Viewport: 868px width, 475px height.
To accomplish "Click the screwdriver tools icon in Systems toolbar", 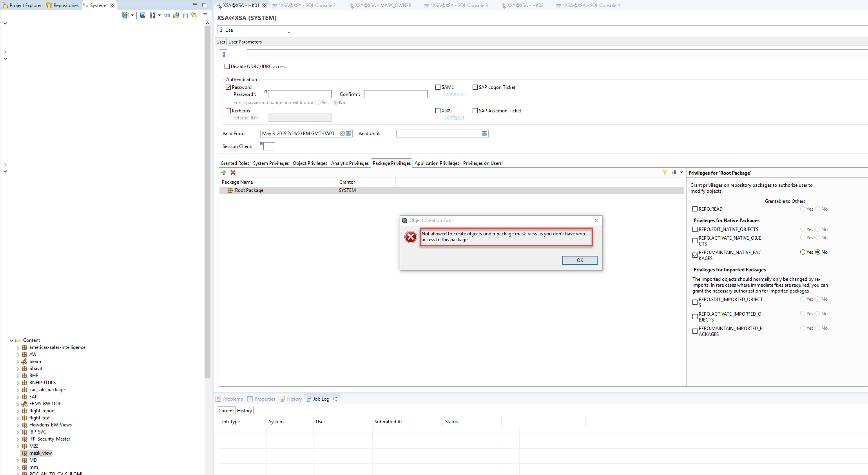I will click(x=152, y=15).
